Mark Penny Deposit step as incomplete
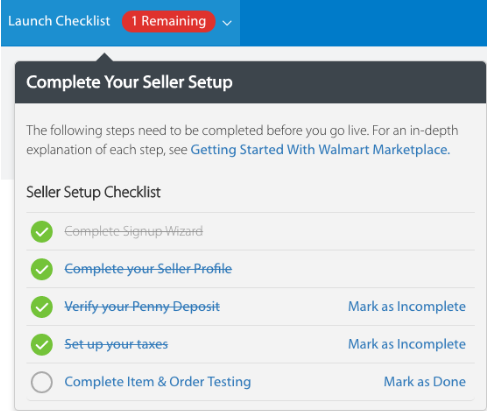Viewport: 487px width, 411px height. 407,306
